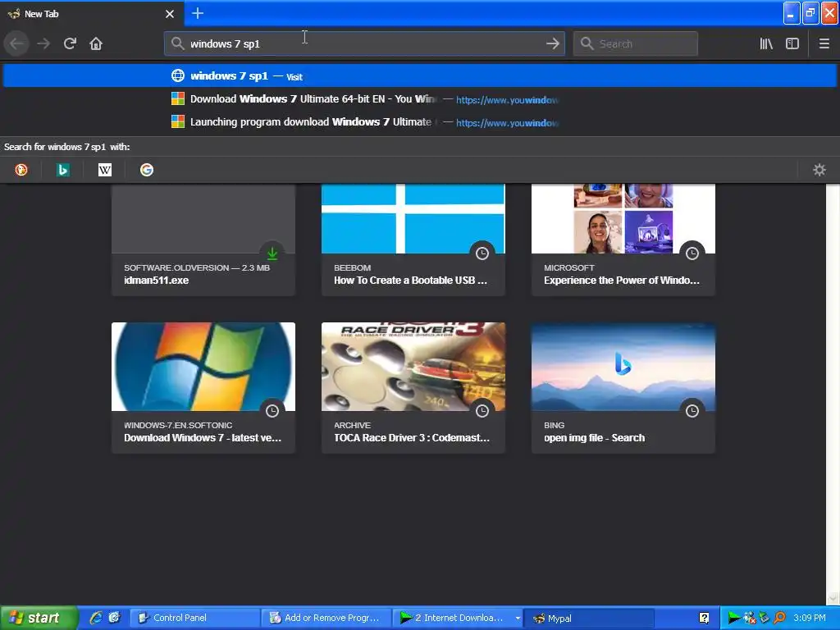Go to the home page icon
The image size is (840, 630).
96,43
